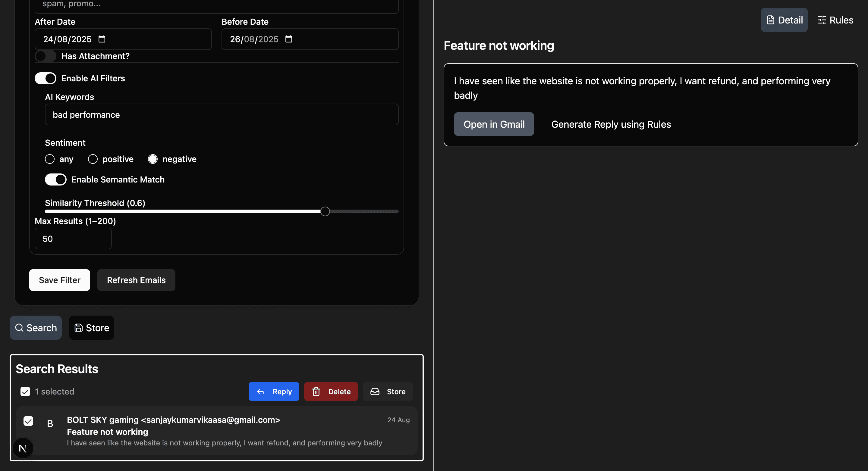Open the After Date calendar picker icon
This screenshot has height=471, width=868.
click(x=102, y=39)
